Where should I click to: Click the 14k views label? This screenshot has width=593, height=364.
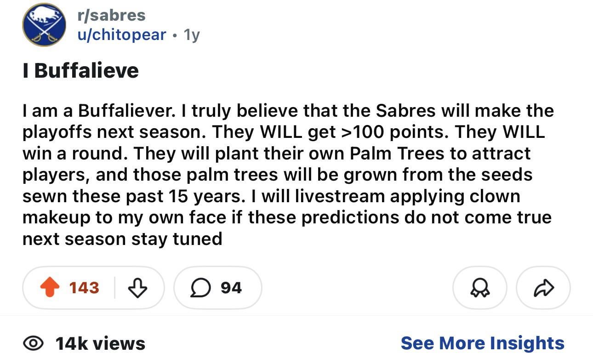(100, 343)
